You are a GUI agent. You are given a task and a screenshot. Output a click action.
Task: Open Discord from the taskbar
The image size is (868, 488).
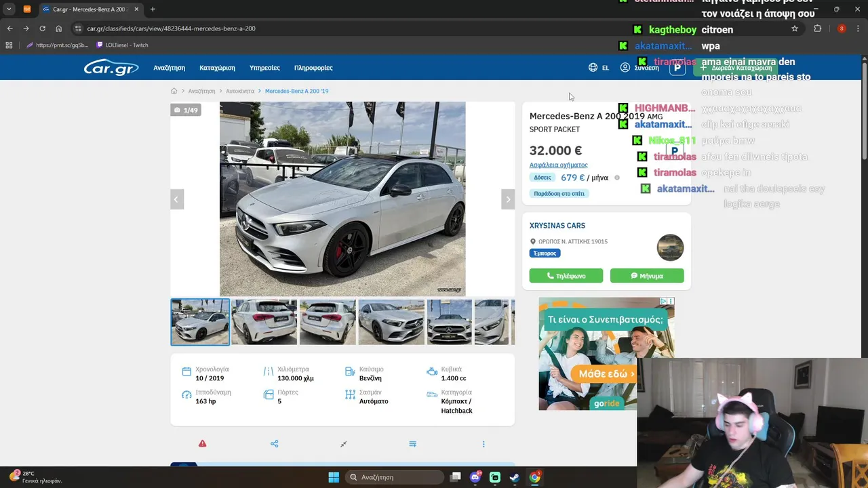click(475, 477)
